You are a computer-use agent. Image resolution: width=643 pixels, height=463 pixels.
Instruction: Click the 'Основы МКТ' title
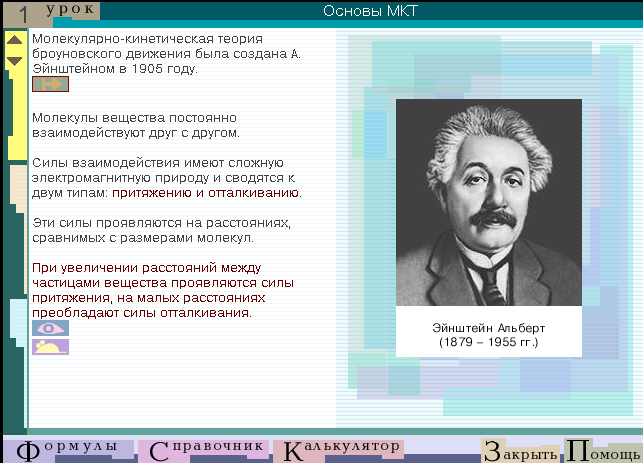click(x=370, y=11)
